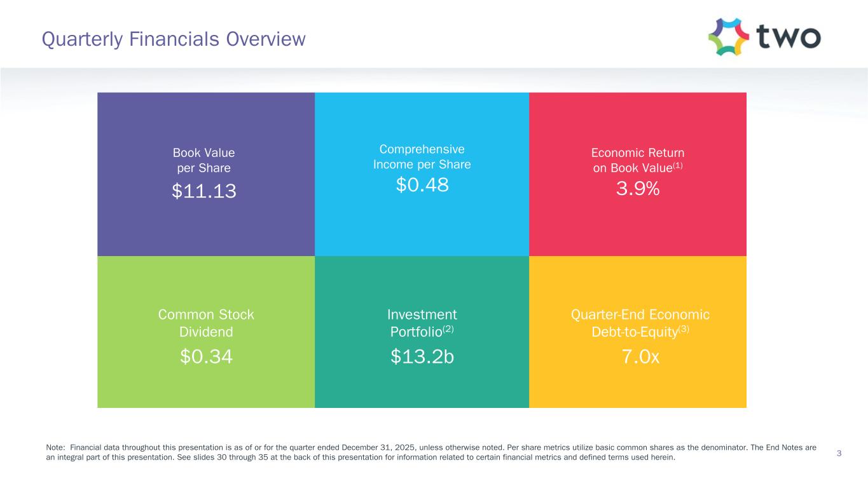The width and height of the screenshot is (868, 488).
Task: Click the Common Stock Dividend label
Action: (x=205, y=323)
